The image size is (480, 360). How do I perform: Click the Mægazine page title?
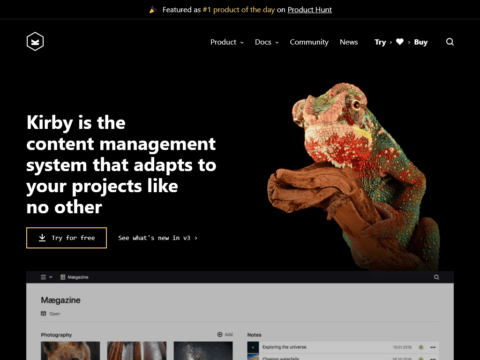(x=61, y=300)
